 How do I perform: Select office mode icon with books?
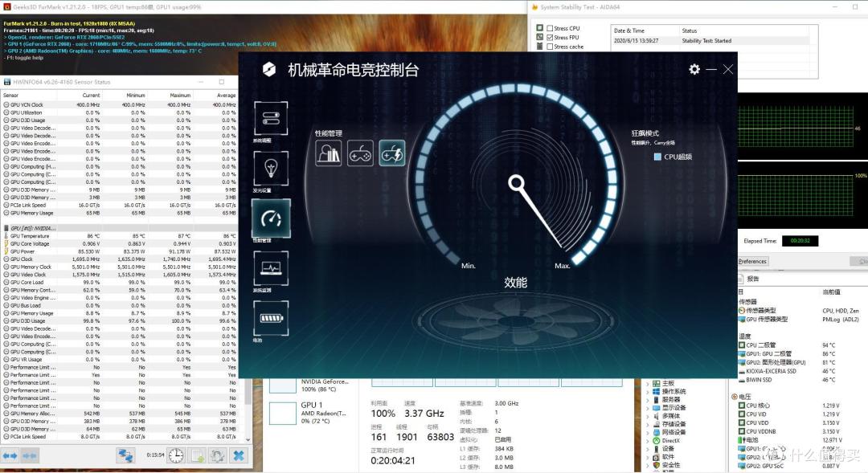tap(328, 153)
